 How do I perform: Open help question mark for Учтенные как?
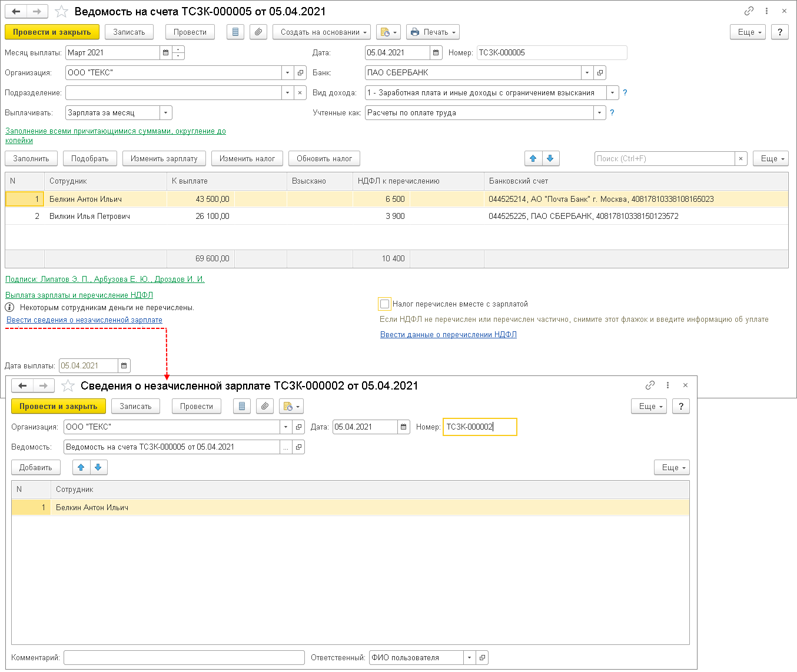click(612, 112)
